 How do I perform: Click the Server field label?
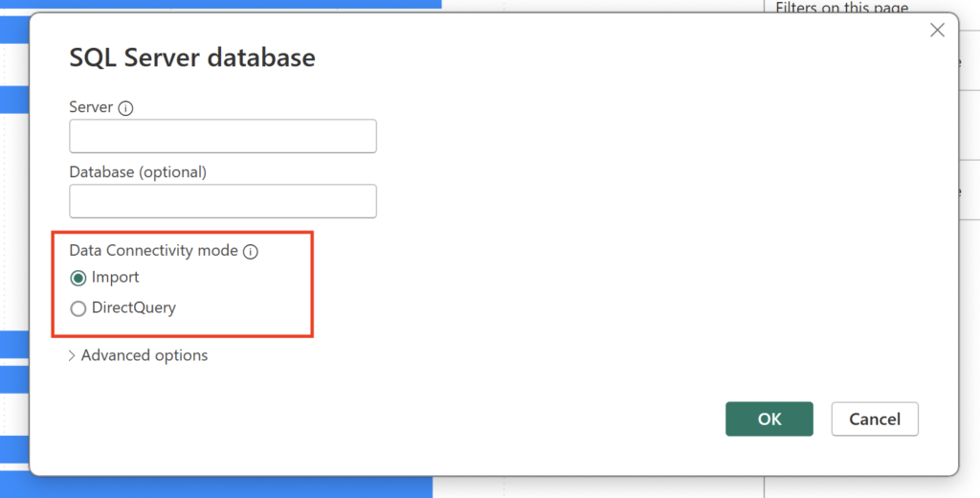91,107
